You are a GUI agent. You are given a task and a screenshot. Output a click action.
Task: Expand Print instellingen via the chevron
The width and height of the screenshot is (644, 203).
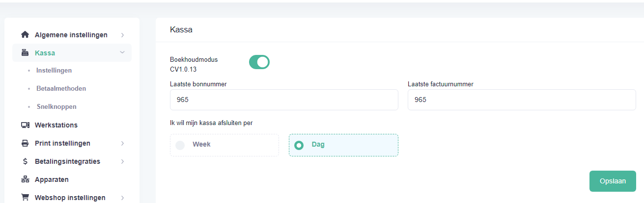(122, 143)
